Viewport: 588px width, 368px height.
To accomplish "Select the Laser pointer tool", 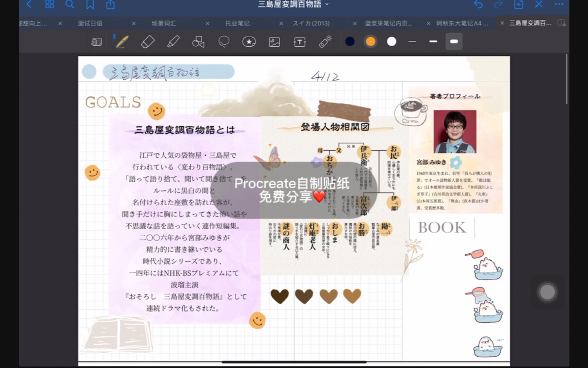I will click(x=325, y=42).
